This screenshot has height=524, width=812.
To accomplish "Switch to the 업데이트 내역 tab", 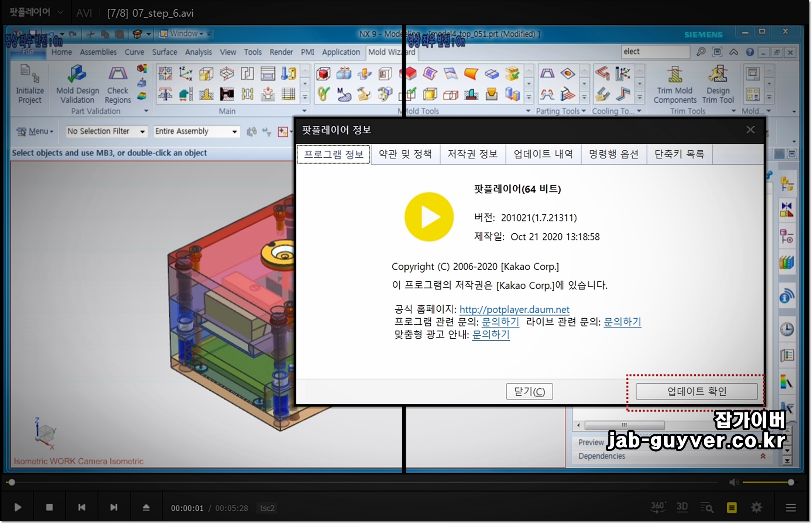I will coord(543,154).
